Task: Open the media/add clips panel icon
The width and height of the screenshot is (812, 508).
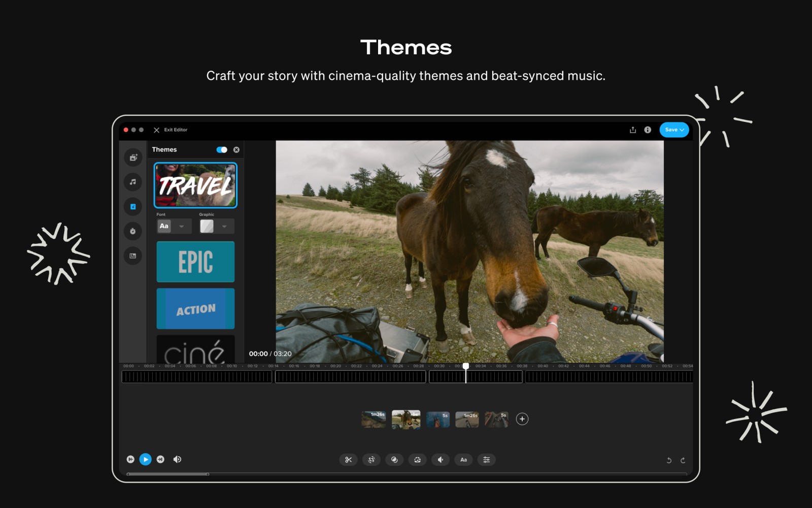Action: pos(133,157)
